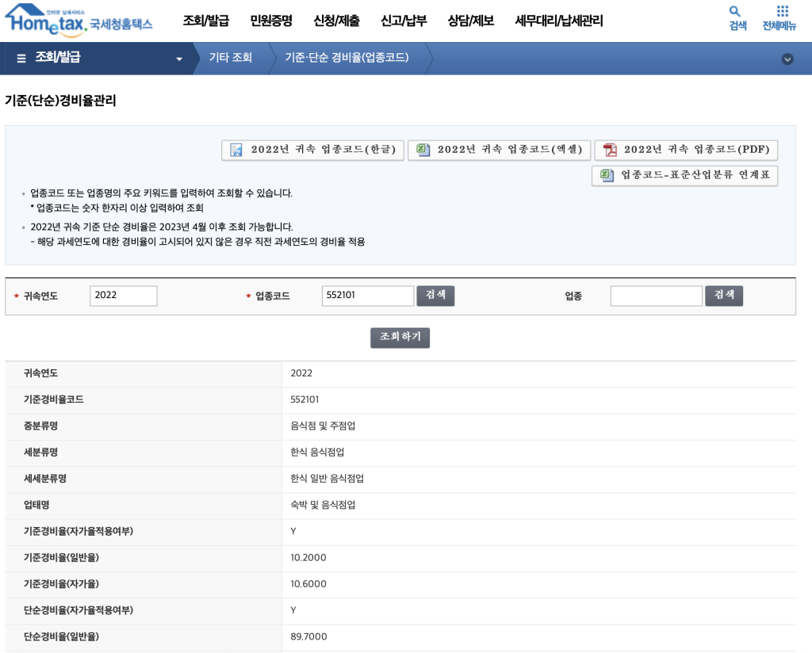Image resolution: width=812 pixels, height=653 pixels.
Task: Click 검색 beside the 업종 field
Action: coord(723,296)
